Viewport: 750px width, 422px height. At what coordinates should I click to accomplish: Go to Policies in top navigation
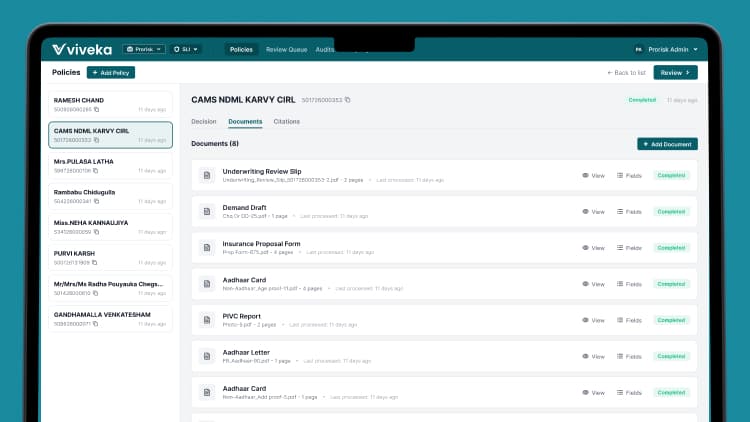tap(241, 49)
